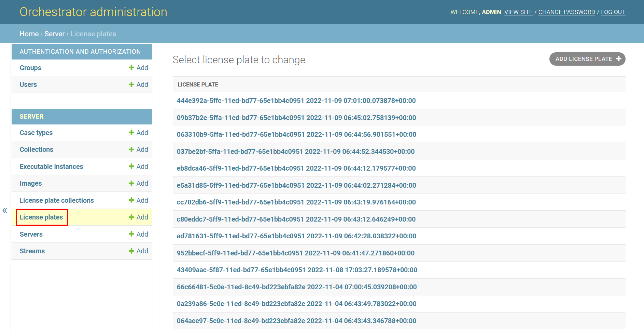Click the Log Out link
Image resolution: width=644 pixels, height=332 pixels.
(x=613, y=12)
